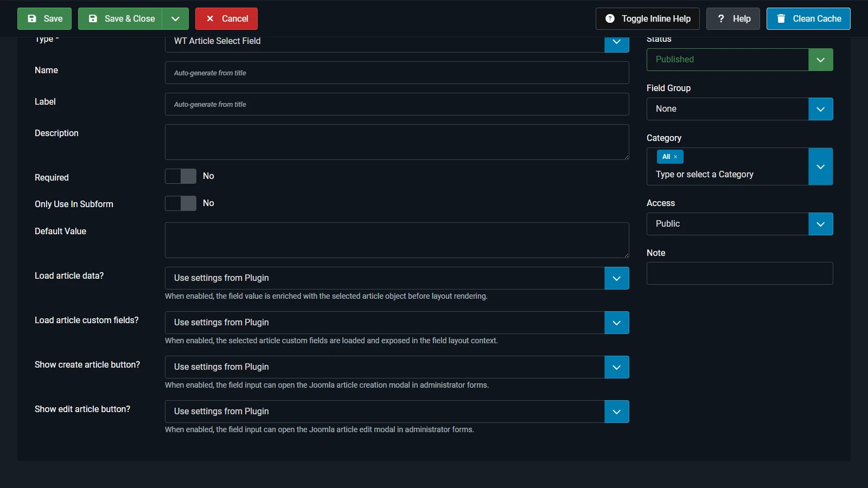Expand the Category selector chevron
Screen dimensions: 868x488
[x=820, y=166]
